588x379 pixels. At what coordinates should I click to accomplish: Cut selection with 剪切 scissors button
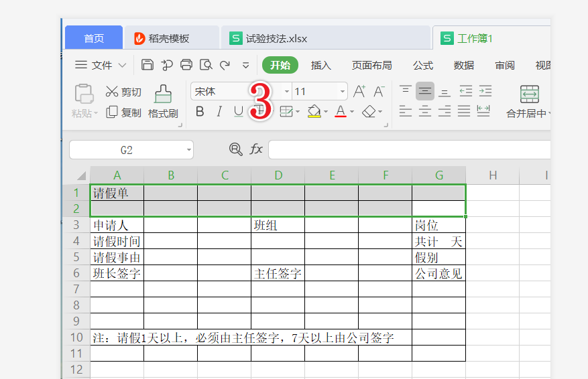coord(123,92)
